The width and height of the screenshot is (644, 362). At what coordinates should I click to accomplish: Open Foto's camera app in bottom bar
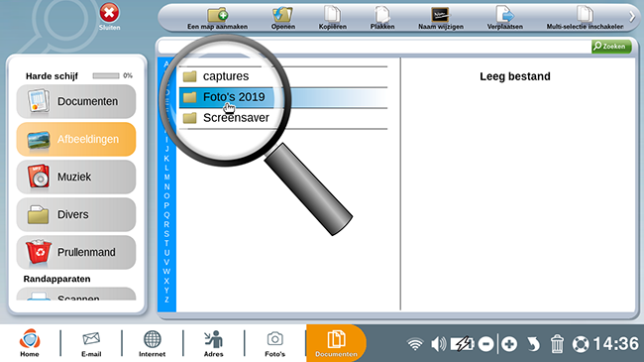coord(274,343)
